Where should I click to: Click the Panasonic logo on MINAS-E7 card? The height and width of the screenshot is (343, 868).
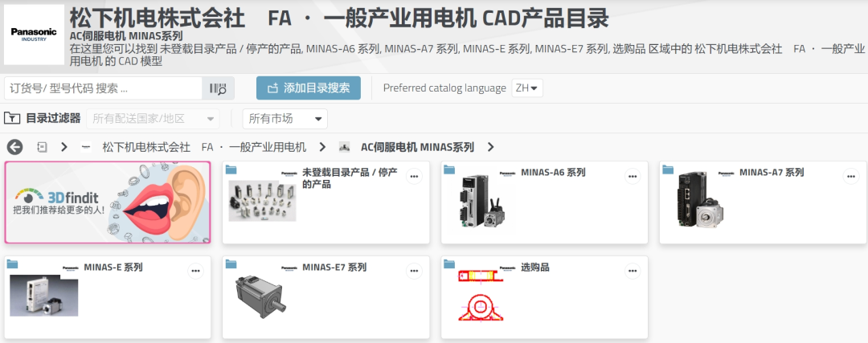(x=289, y=267)
